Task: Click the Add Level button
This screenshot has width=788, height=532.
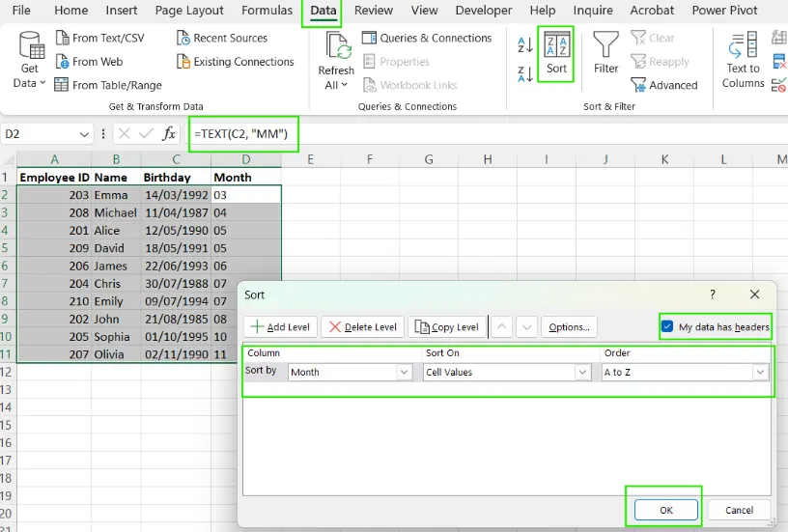Action: pyautogui.click(x=280, y=327)
